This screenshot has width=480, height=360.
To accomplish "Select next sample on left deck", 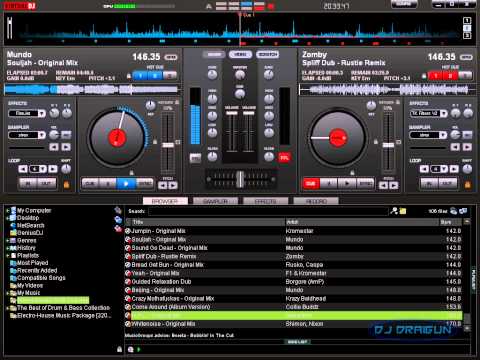I will pos(66,147).
